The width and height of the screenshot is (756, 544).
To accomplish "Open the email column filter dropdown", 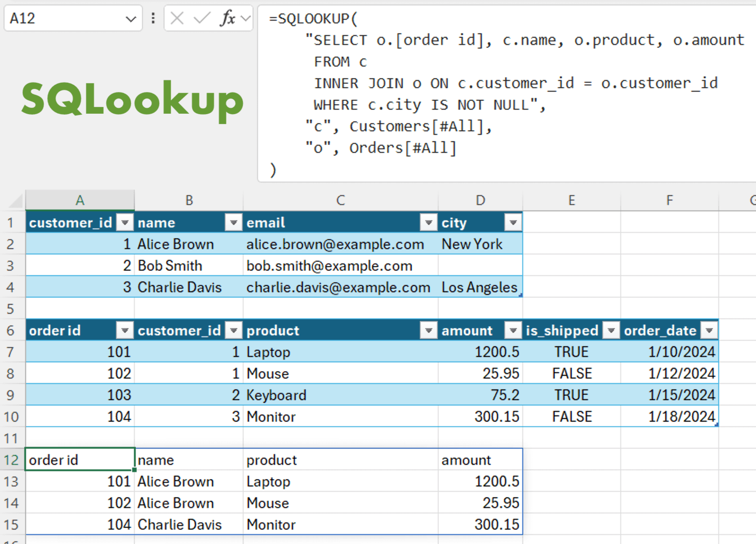I will [x=428, y=222].
